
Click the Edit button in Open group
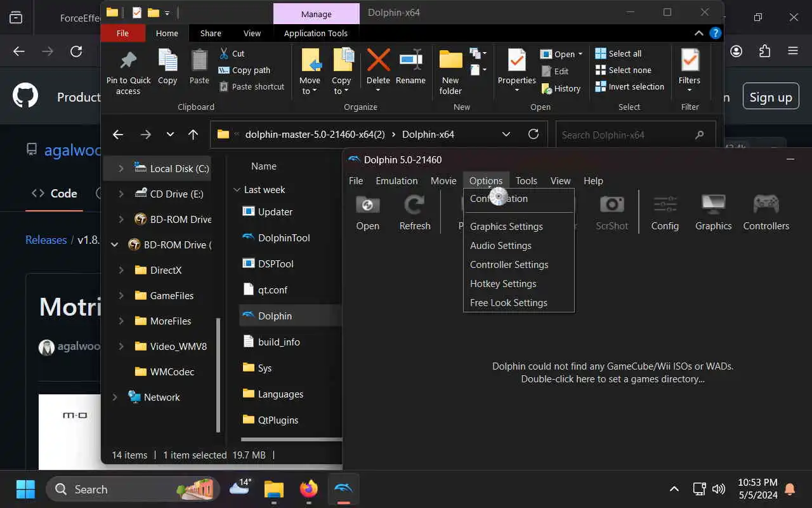554,71
